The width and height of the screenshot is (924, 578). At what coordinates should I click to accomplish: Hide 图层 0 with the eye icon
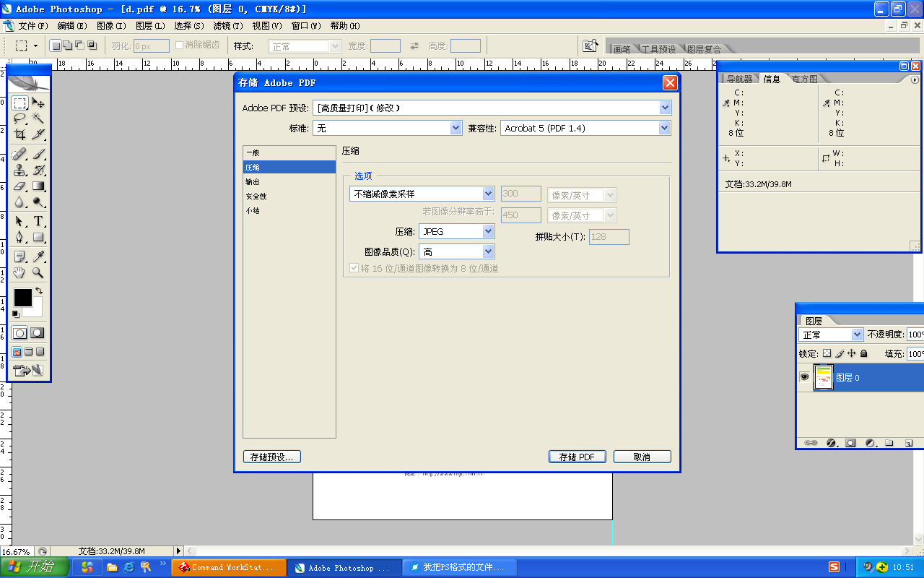[x=804, y=377]
